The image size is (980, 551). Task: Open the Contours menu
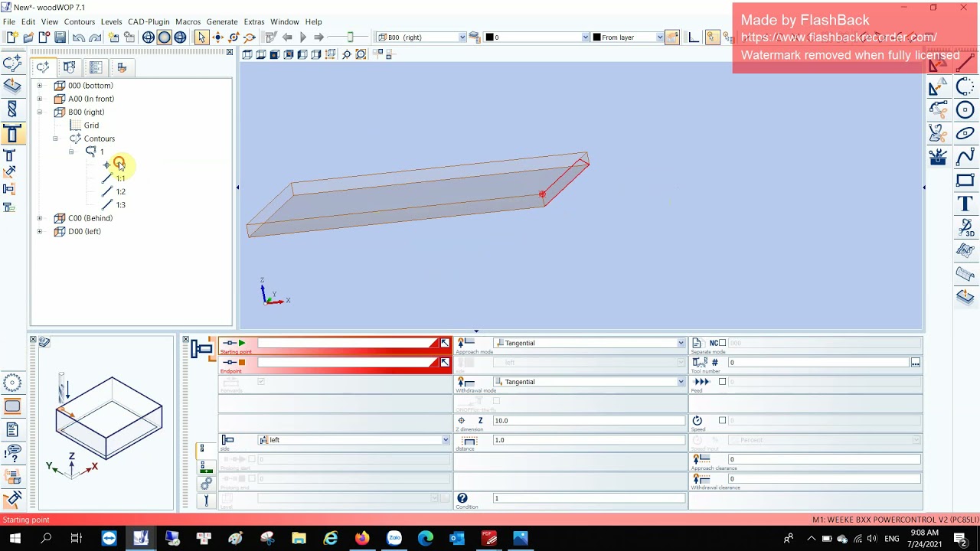(x=80, y=21)
